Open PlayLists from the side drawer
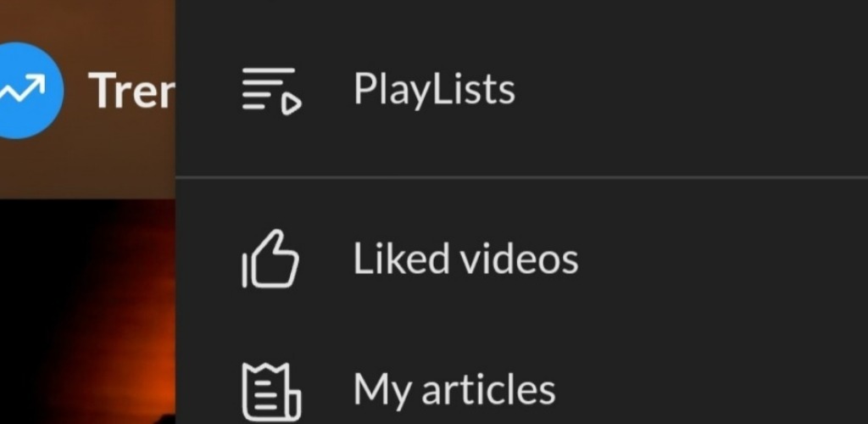This screenshot has height=424, width=868. click(521, 90)
